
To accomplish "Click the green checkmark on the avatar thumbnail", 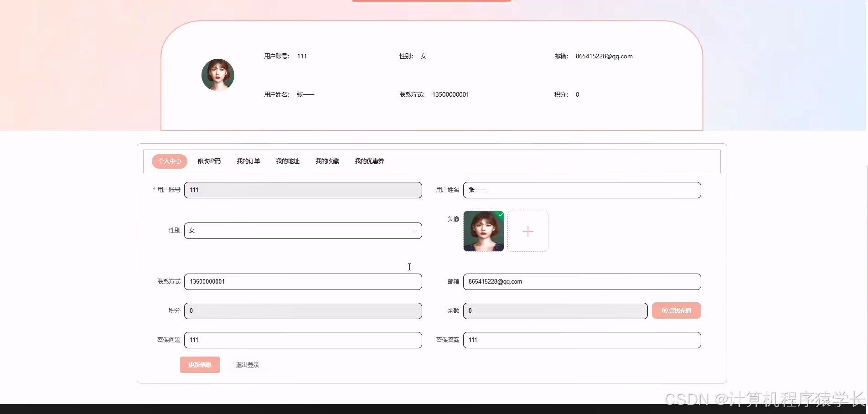I will point(500,214).
